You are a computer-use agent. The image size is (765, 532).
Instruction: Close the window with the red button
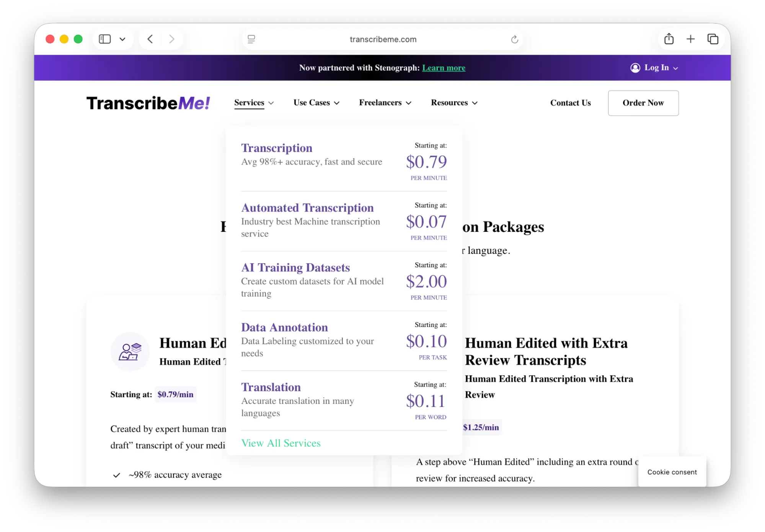point(50,39)
